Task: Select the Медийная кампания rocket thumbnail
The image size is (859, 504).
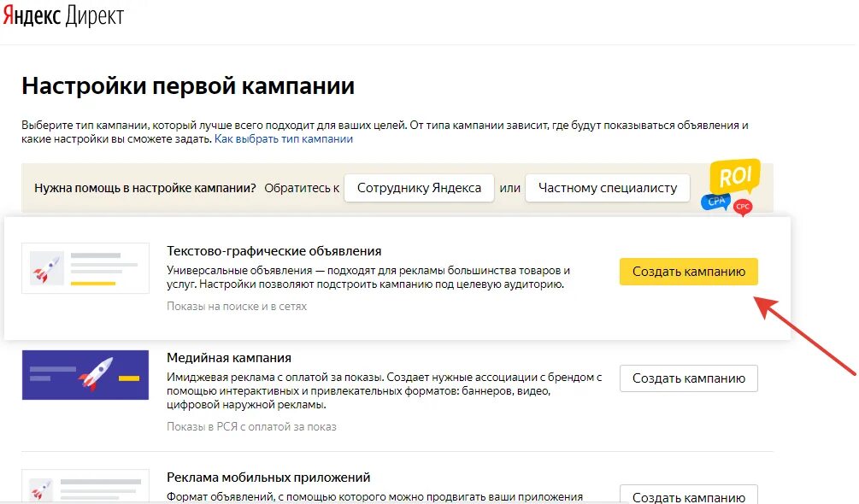Action: pyautogui.click(x=85, y=375)
